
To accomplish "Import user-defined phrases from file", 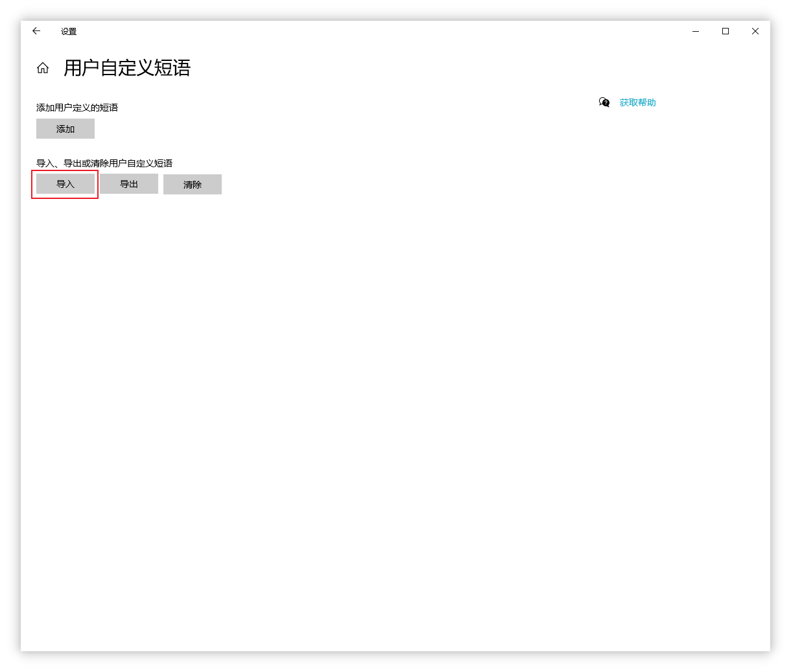I will coord(65,184).
